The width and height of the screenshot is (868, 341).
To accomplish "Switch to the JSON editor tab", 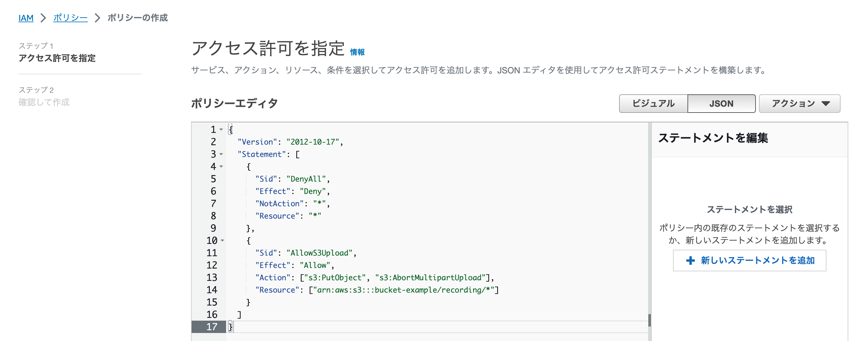I will pos(721,103).
